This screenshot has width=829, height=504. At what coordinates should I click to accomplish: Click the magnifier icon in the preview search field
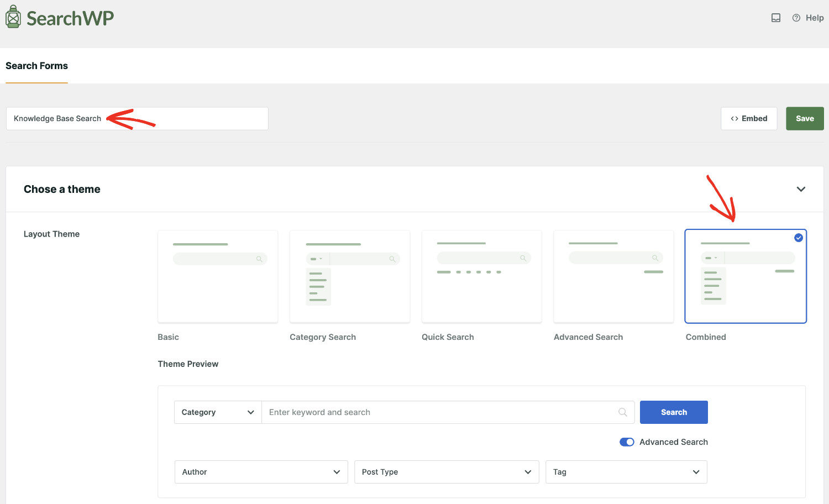click(x=622, y=412)
